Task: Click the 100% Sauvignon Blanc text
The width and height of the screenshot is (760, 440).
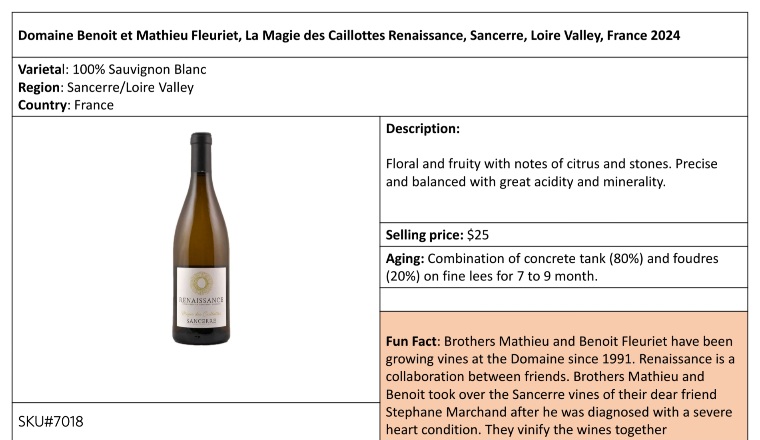Action: [140, 69]
